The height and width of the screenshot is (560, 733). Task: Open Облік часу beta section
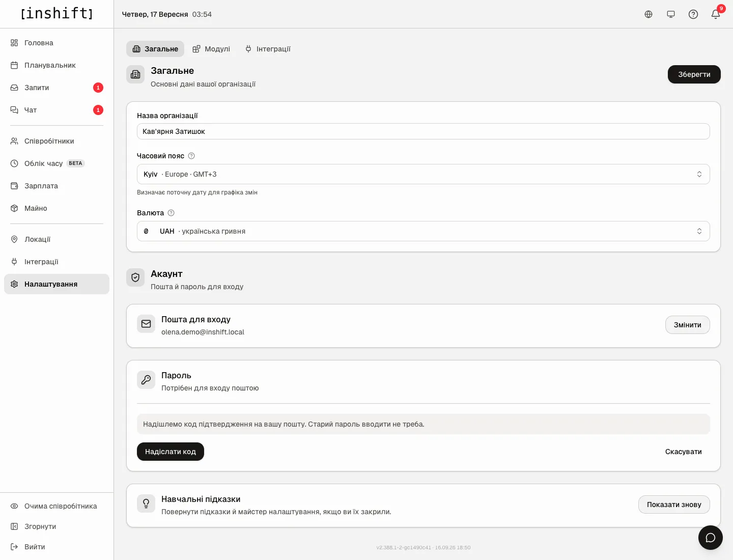point(57,163)
